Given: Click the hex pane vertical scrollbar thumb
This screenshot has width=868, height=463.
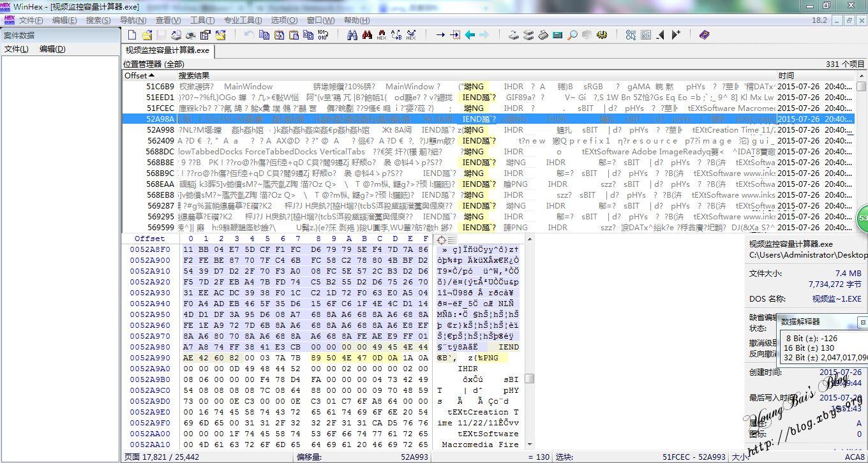Looking at the screenshot, I should [x=529, y=378].
